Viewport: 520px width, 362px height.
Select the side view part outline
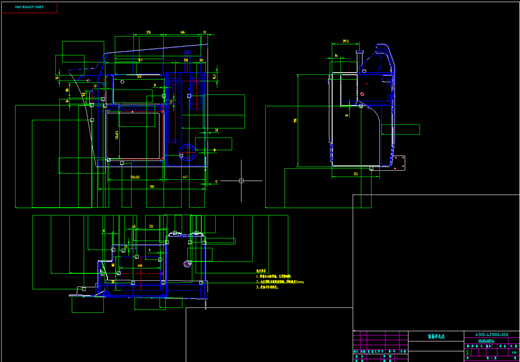pyautogui.click(x=362, y=106)
